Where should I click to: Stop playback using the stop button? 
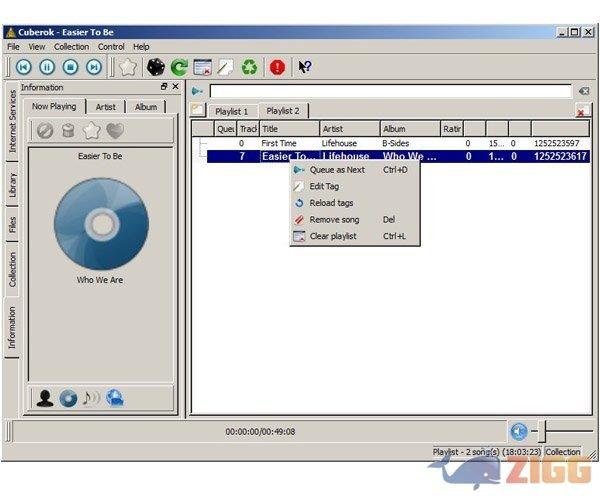70,67
